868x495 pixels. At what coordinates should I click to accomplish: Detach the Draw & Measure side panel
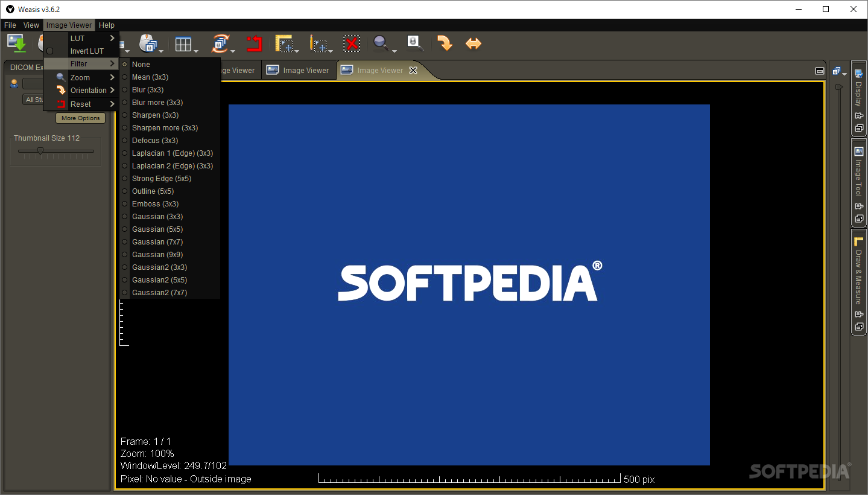(x=859, y=327)
